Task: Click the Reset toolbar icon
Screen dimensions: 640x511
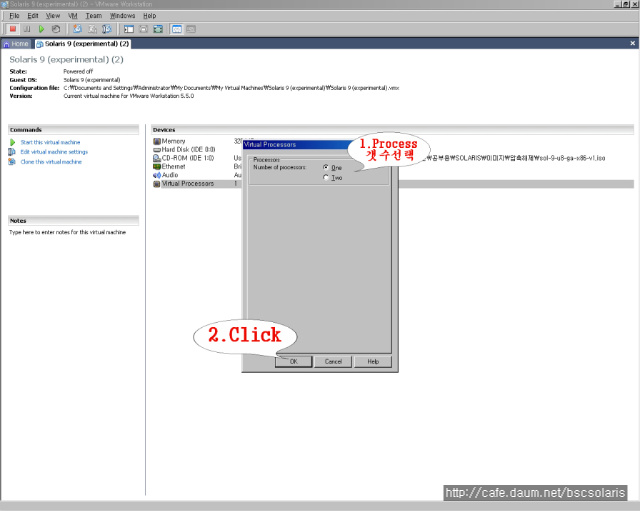Action: (56, 29)
